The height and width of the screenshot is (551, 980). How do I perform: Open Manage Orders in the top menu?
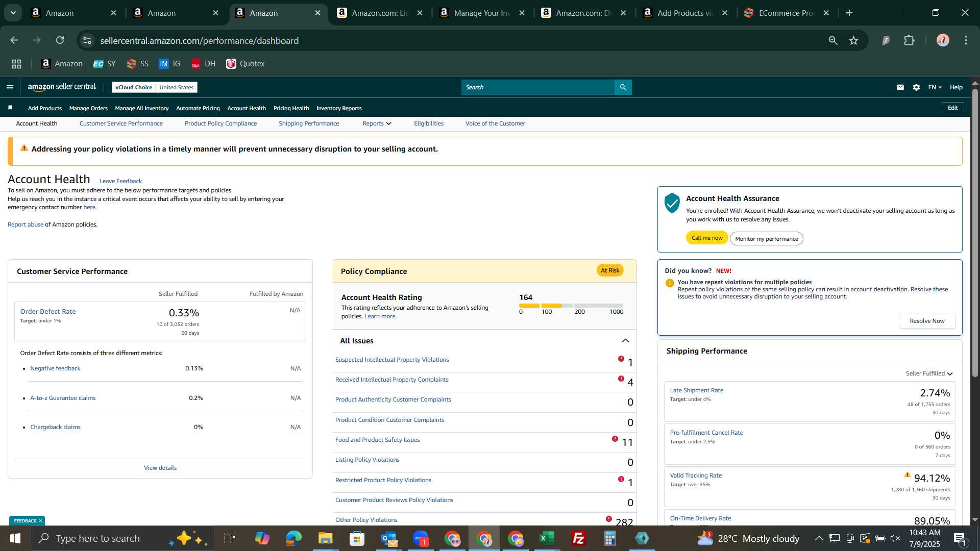88,108
